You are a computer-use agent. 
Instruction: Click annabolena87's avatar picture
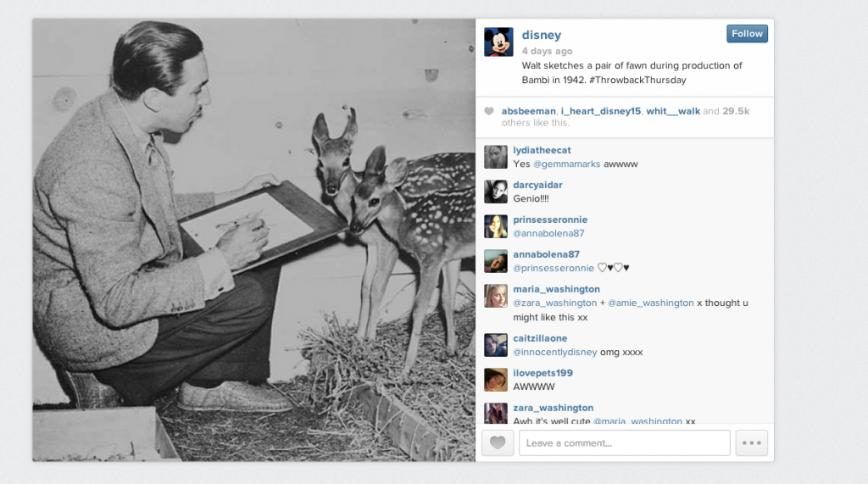pyautogui.click(x=495, y=261)
